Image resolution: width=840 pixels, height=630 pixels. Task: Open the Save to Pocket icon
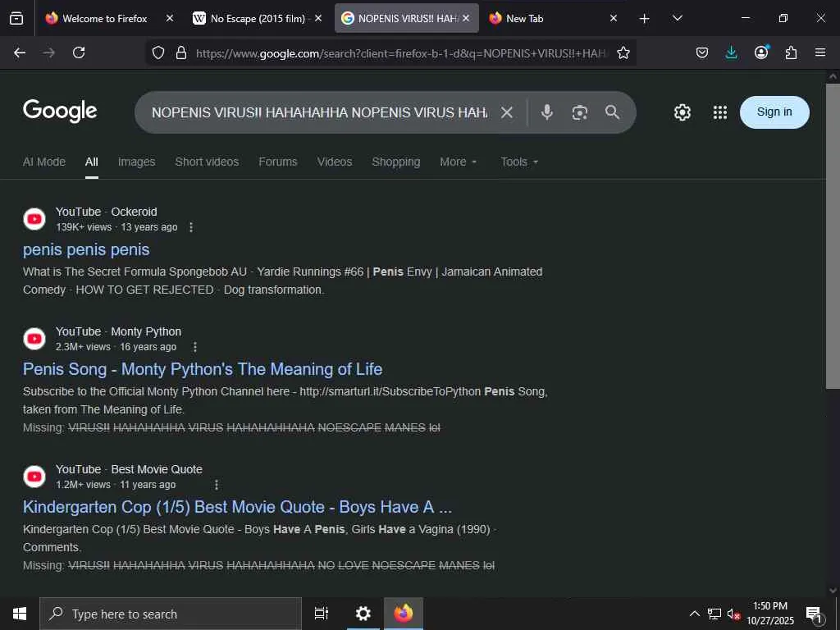702,52
